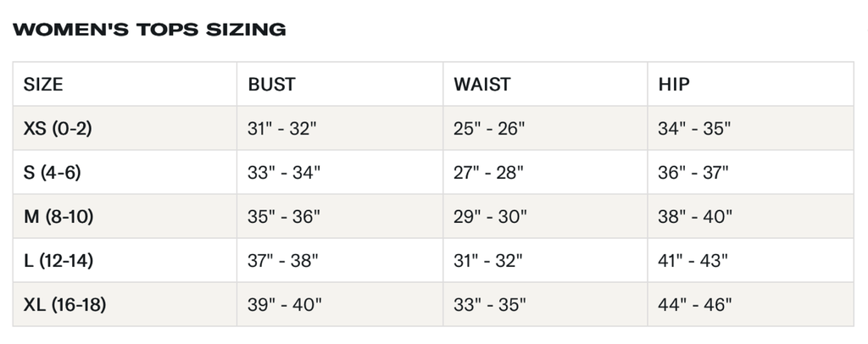This screenshot has width=868, height=344.
Task: Click the HIP column header
Action: point(674,85)
